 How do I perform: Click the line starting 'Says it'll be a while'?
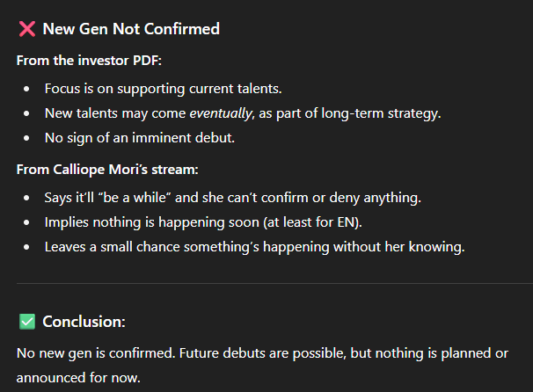233,198
